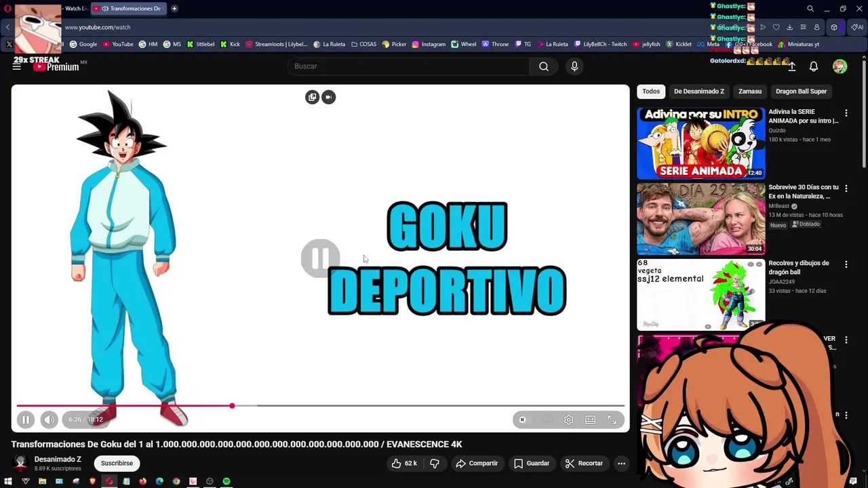
Task: Open YouTube account avatar menu
Action: point(840,66)
